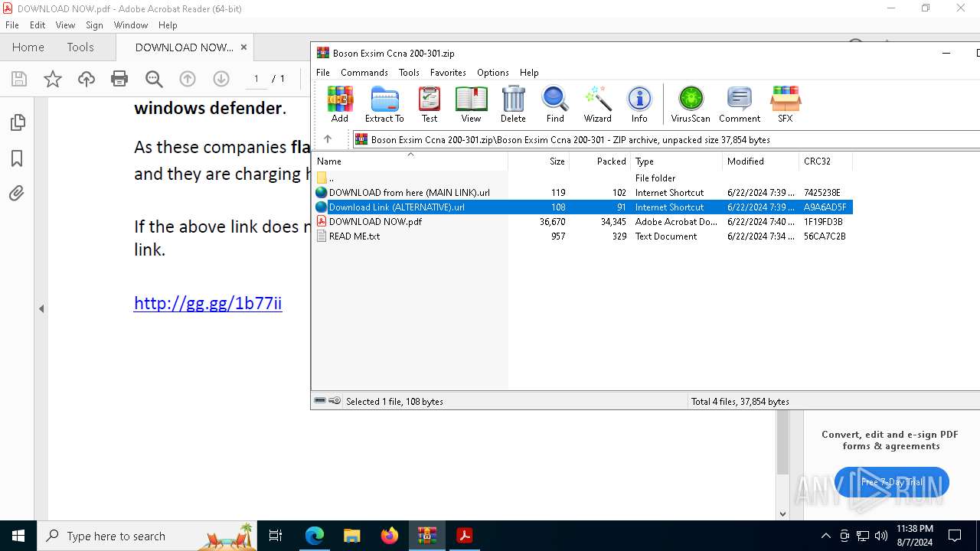Image resolution: width=980 pixels, height=551 pixels.
Task: Open Firefox from taskbar
Action: tap(390, 536)
